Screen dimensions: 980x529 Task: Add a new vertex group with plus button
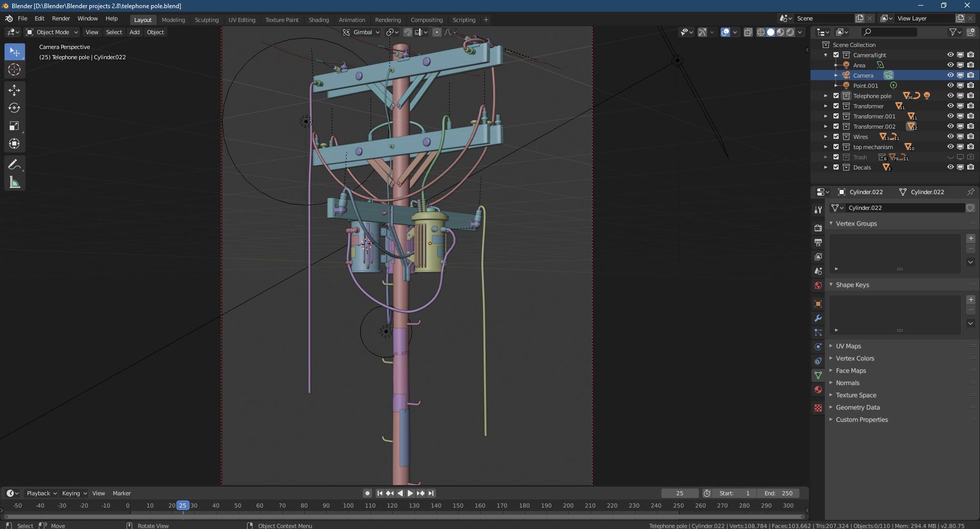coord(971,238)
